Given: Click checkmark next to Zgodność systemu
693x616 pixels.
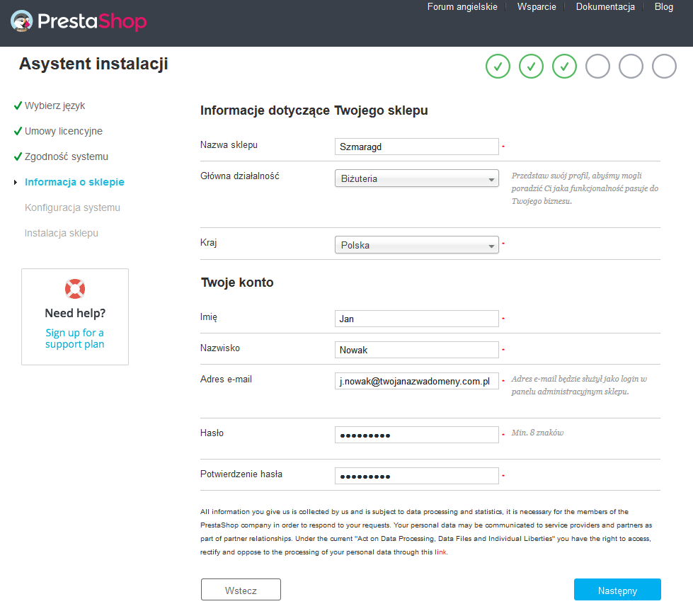Looking at the screenshot, I should [18, 156].
